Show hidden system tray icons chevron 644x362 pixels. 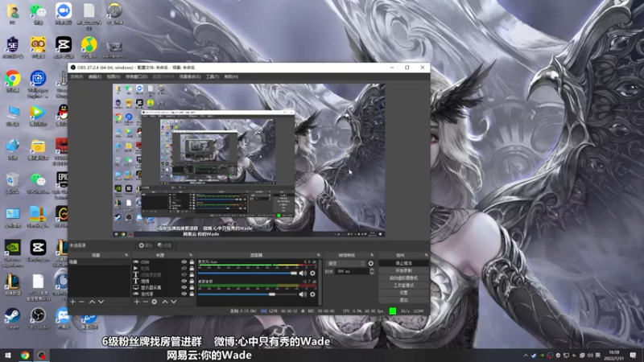(526, 356)
